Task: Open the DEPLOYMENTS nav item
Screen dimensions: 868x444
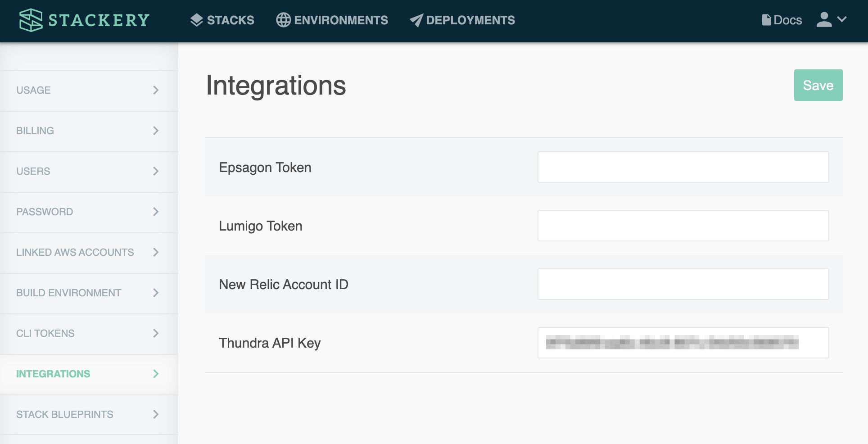Action: point(462,20)
